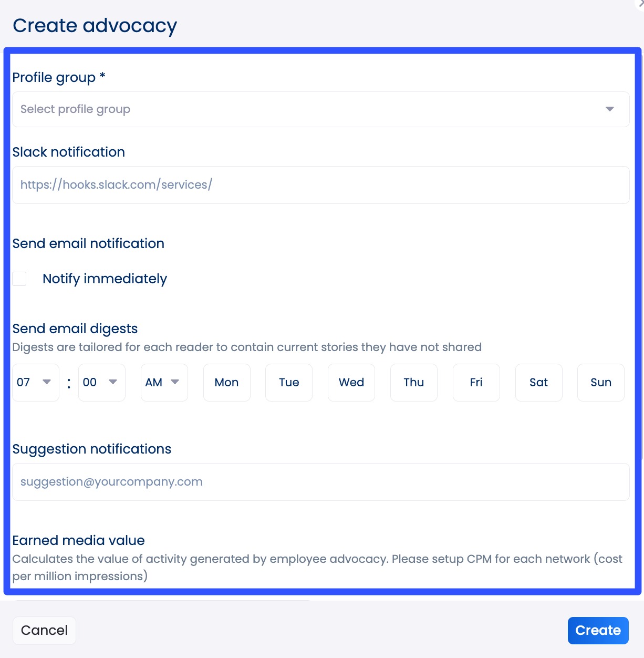Image resolution: width=644 pixels, height=658 pixels.
Task: Click the Cancel button
Action: [44, 630]
